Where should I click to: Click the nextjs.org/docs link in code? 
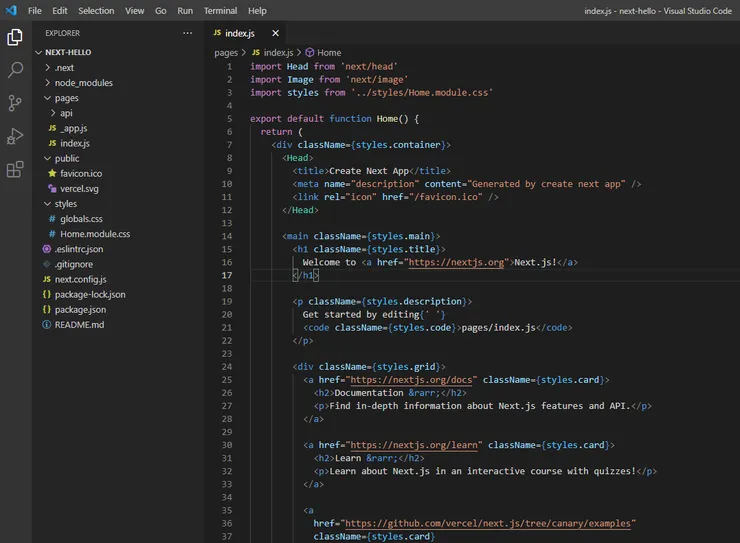411,379
